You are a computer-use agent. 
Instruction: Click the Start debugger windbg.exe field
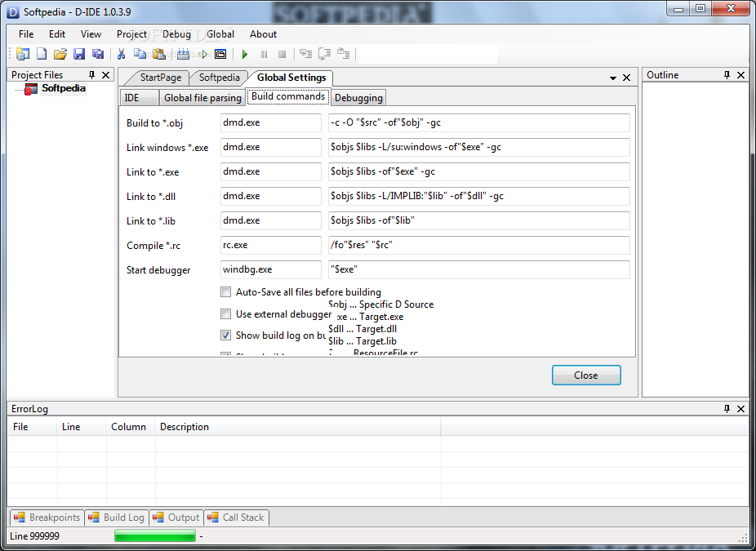coord(270,269)
